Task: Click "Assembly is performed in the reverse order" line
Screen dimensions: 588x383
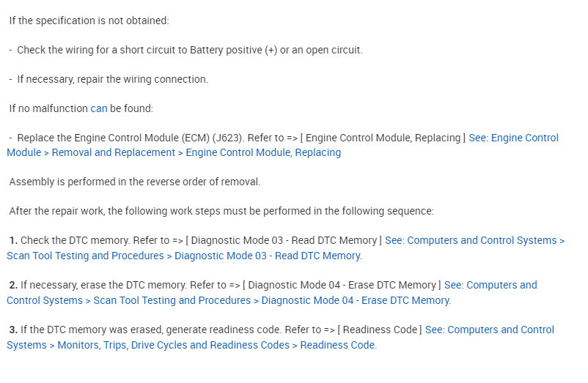Action: (134, 182)
